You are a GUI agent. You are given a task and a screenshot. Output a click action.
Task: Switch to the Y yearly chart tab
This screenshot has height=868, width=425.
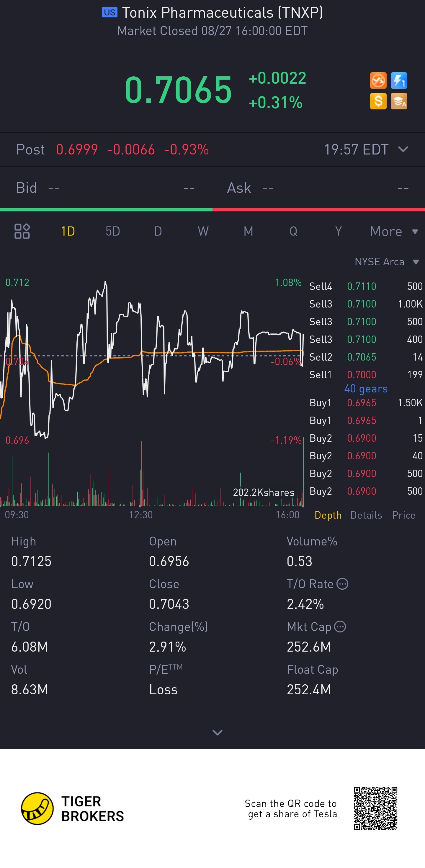click(339, 231)
